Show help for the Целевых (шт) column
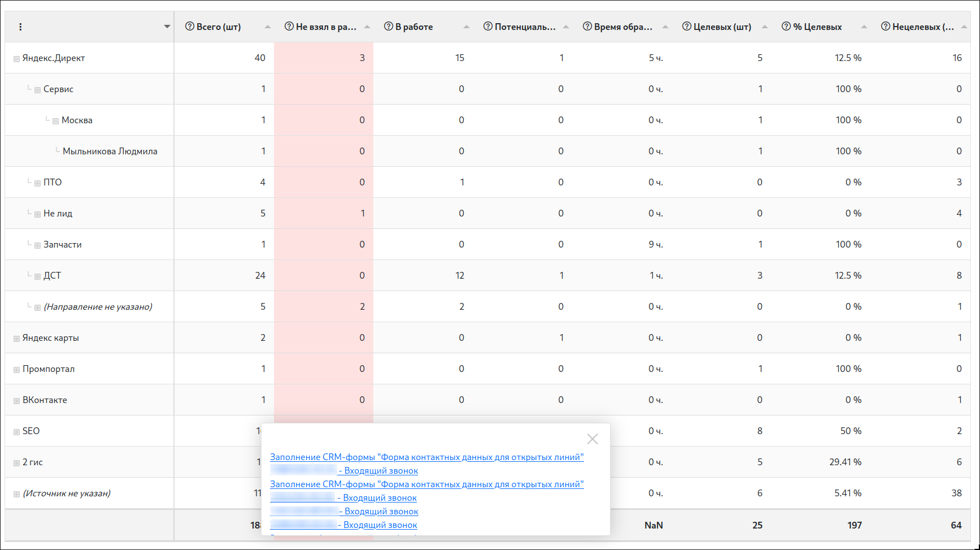The height and width of the screenshot is (550, 980). tap(687, 27)
